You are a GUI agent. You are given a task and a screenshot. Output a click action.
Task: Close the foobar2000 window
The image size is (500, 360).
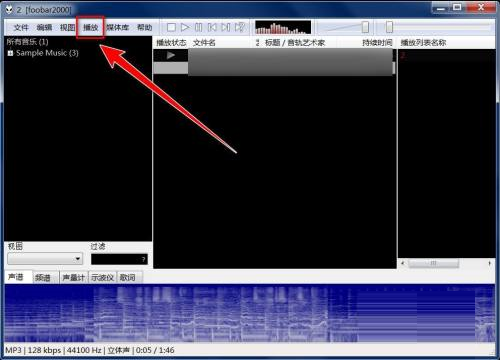coord(480,8)
